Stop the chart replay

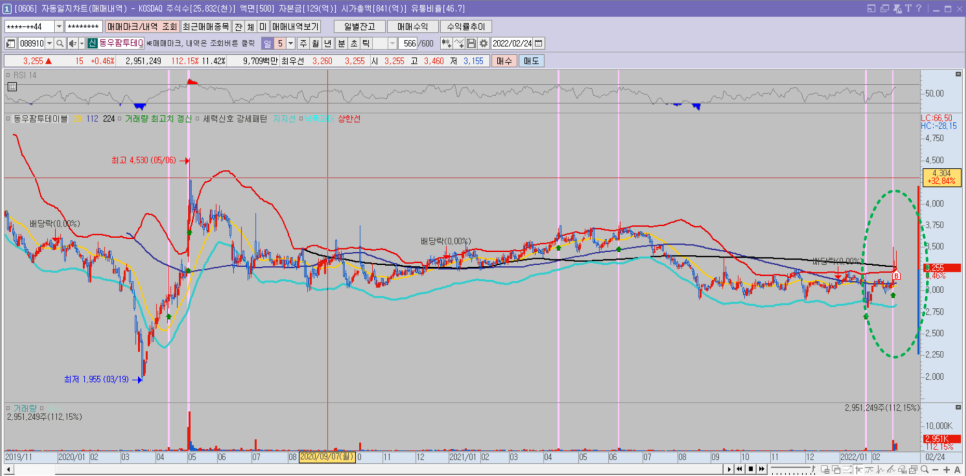click(x=751, y=469)
